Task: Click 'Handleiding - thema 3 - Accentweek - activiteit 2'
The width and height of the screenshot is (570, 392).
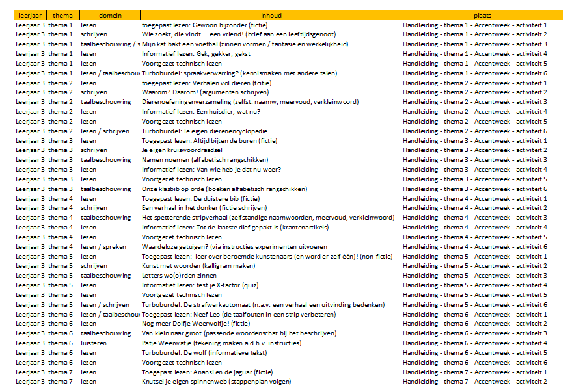Action: pos(475,150)
